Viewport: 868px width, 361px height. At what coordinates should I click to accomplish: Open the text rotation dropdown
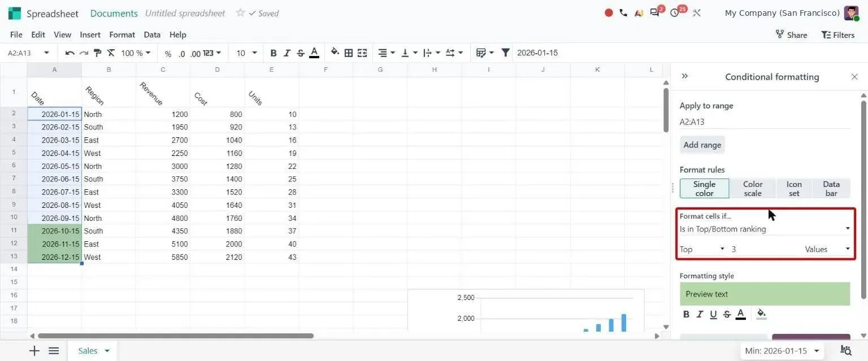454,53
